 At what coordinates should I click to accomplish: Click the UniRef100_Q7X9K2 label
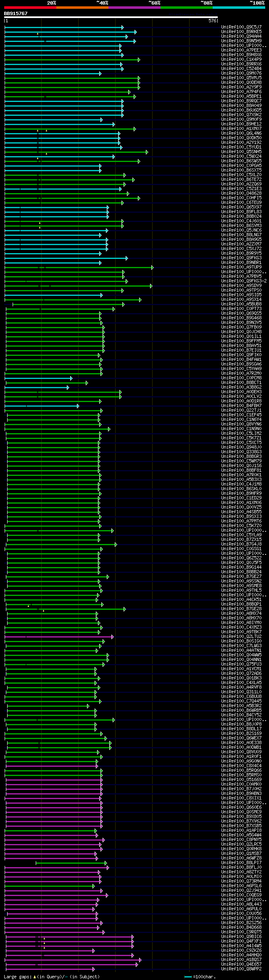coord(241,115)
